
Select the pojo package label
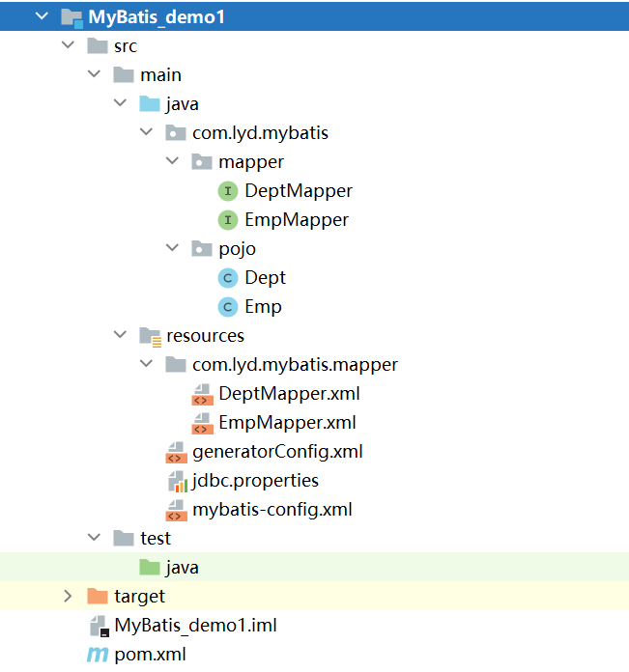click(x=237, y=249)
